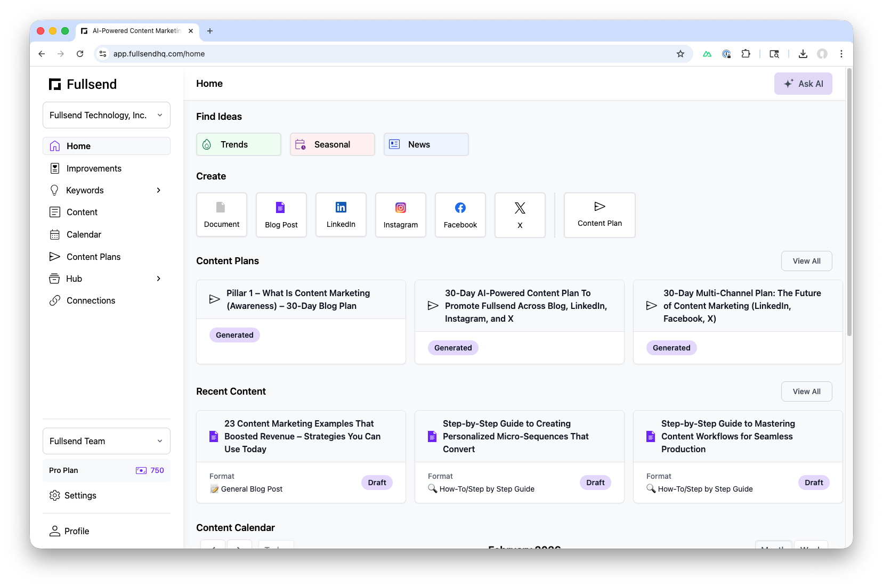The image size is (883, 588).
Task: Click the Ask AI button
Action: (x=803, y=84)
